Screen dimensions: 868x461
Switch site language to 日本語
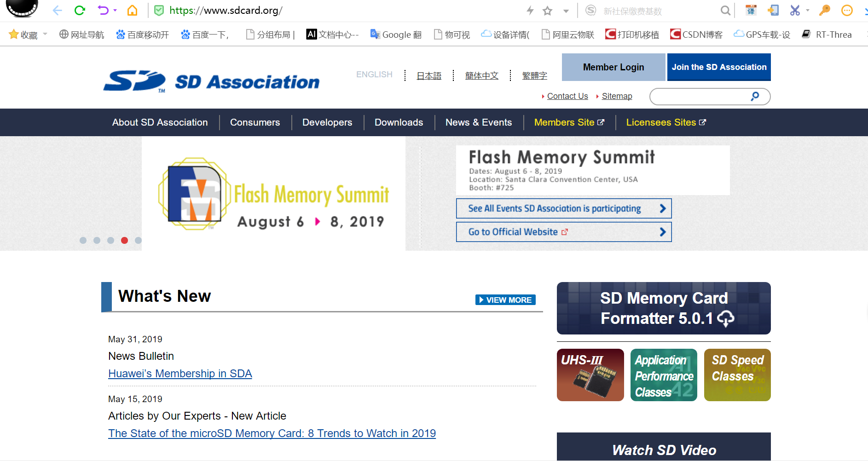coord(429,75)
